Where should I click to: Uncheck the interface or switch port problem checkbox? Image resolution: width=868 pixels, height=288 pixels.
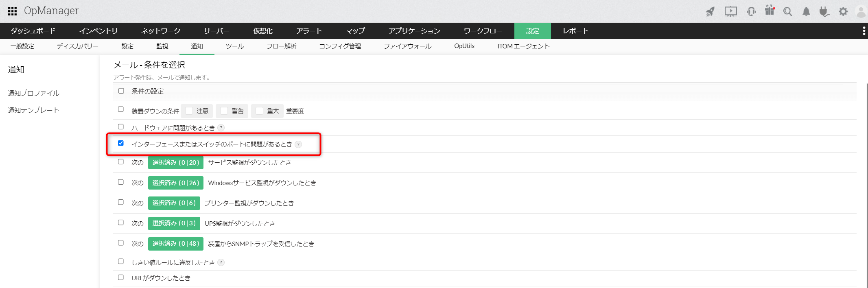pyautogui.click(x=121, y=143)
